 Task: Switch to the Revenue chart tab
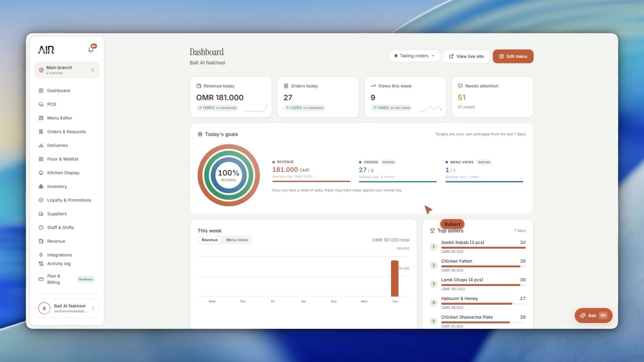pos(210,240)
